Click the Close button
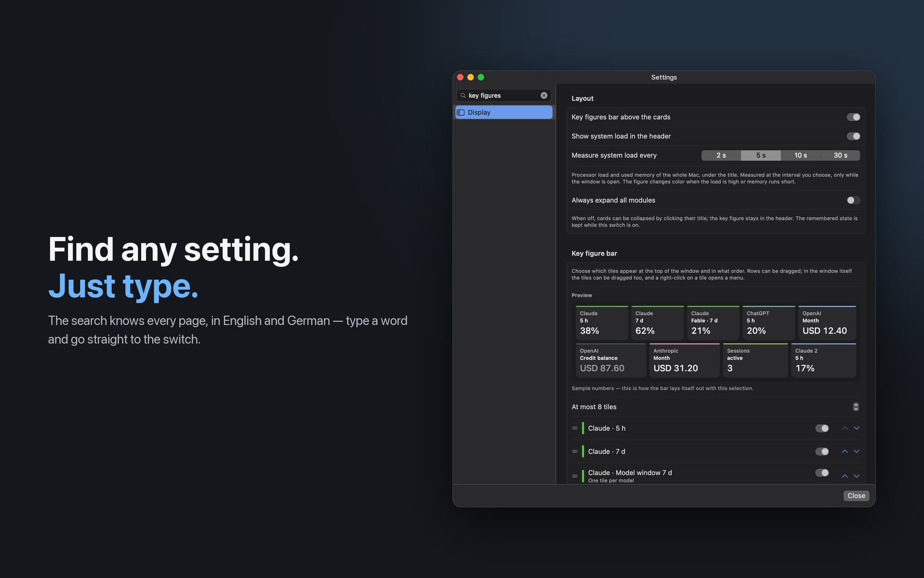 856,496
